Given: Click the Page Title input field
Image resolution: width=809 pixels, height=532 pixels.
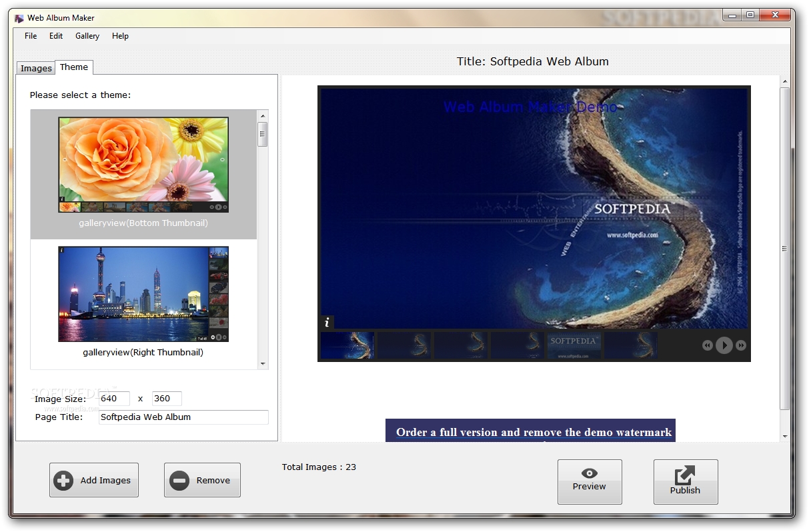Looking at the screenshot, I should (183, 417).
